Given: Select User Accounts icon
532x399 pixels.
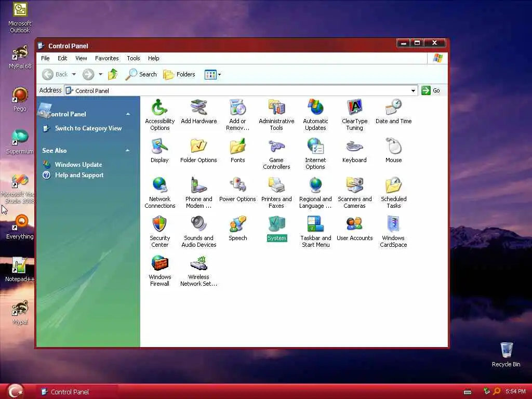Looking at the screenshot, I should (x=354, y=229).
